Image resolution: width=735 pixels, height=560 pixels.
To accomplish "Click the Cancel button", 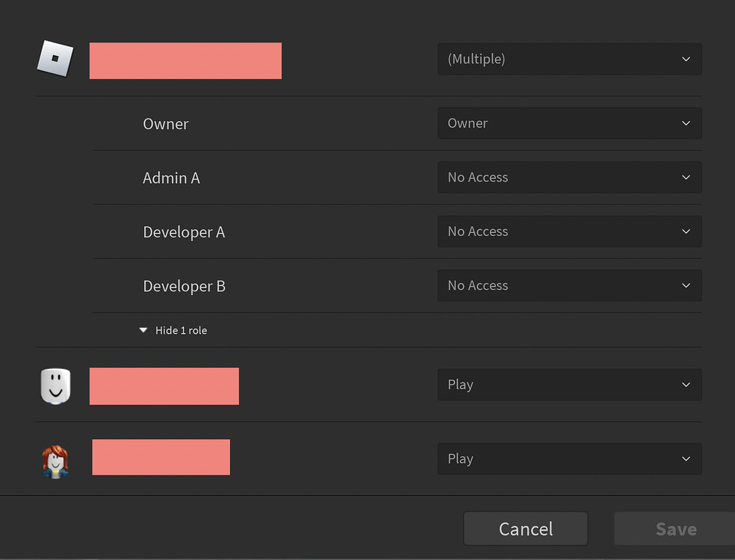I will 525,529.
